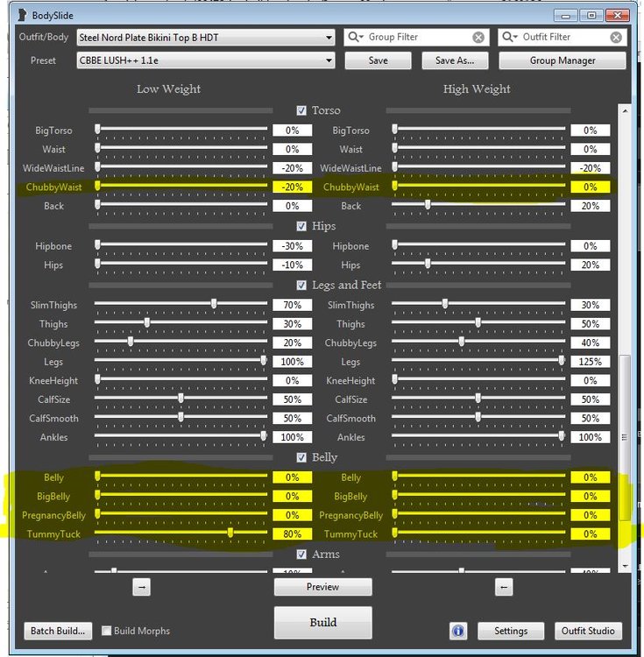Click the low weight CalfSize slider handle

point(181,398)
